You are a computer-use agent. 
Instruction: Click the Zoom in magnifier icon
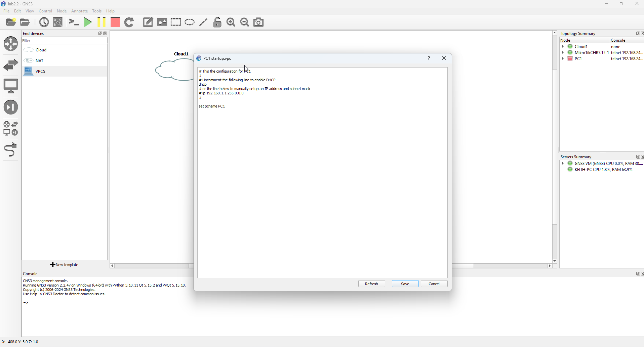(231, 23)
